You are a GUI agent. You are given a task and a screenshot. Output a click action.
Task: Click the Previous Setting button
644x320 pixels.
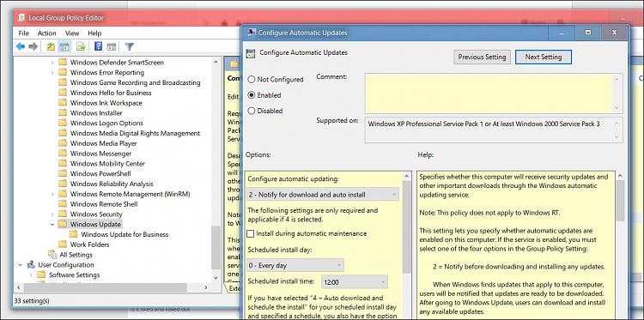483,57
